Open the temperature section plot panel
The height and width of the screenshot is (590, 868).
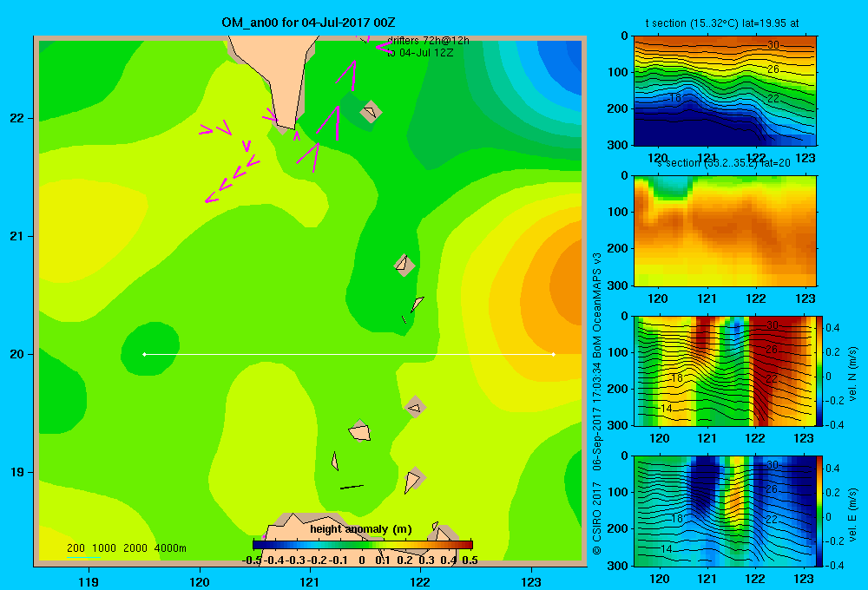click(x=725, y=91)
